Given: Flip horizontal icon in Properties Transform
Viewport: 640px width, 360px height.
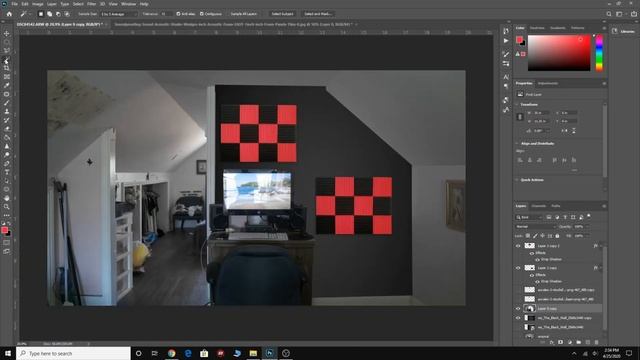Looking at the screenshot, I should pos(564,131).
